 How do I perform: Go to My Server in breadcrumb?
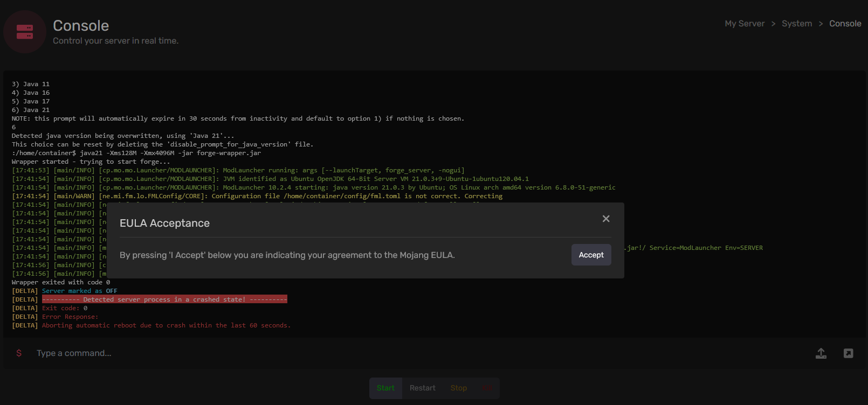tap(744, 24)
